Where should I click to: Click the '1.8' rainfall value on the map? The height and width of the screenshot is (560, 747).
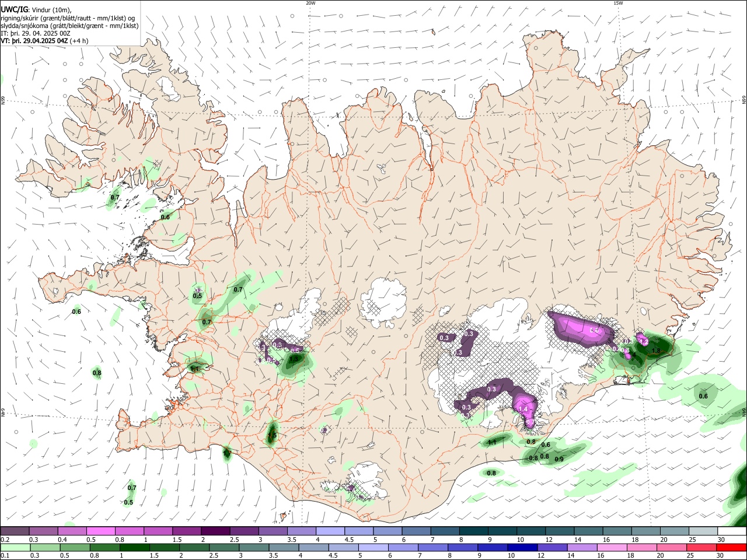coord(655,351)
